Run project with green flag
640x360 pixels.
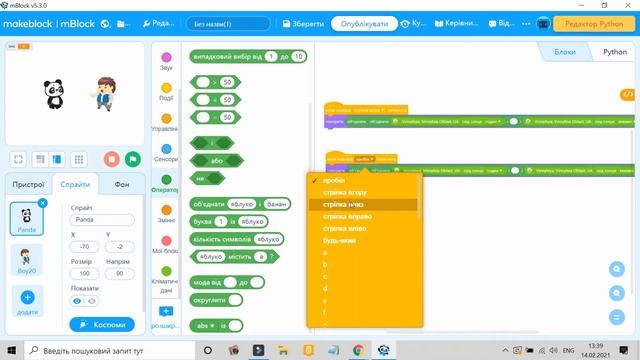tap(133, 159)
